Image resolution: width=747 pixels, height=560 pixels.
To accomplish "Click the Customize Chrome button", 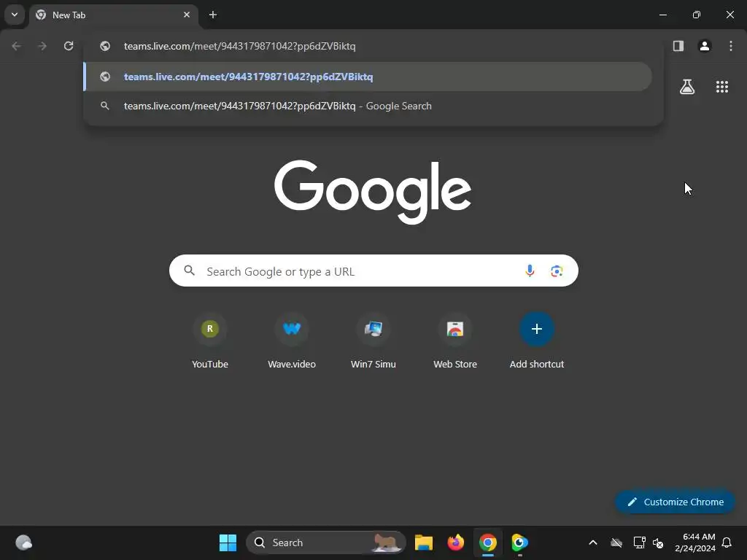I will 675,502.
